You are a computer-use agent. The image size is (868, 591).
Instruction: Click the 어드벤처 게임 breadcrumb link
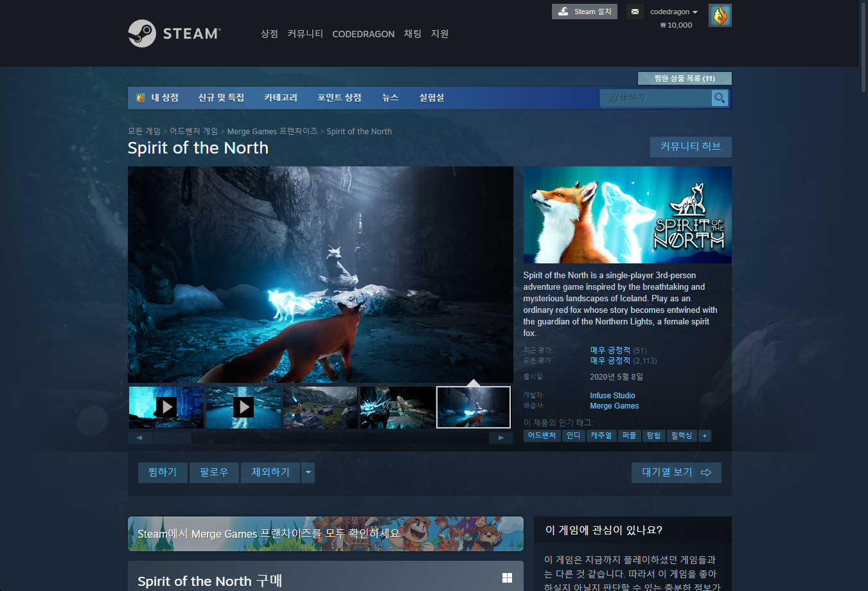coord(193,131)
